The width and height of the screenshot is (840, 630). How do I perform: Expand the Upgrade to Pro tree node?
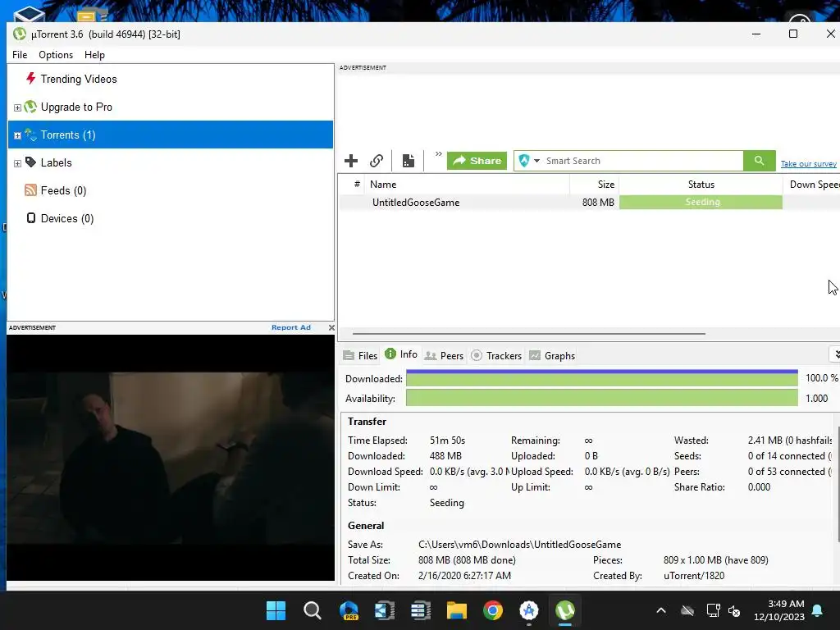[x=17, y=107]
